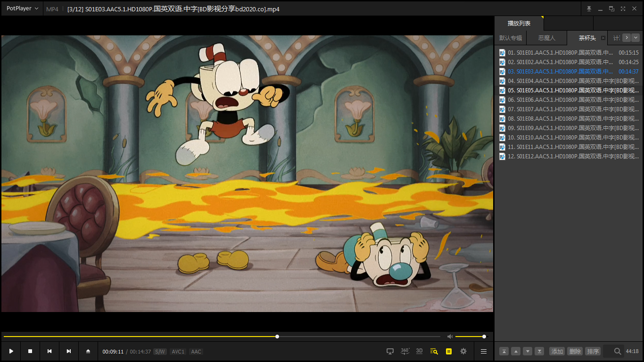The height and width of the screenshot is (362, 644).
Task: Toggle the 3D video mode
Action: [420, 351]
